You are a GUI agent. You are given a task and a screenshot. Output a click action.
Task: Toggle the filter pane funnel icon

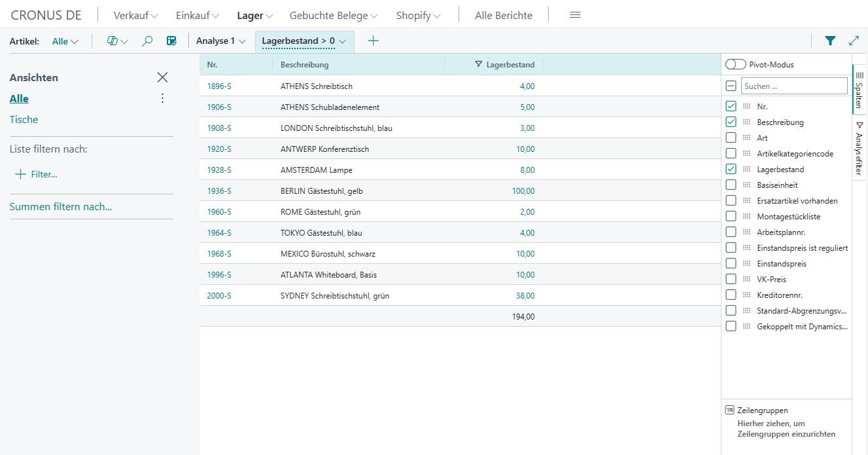point(830,41)
